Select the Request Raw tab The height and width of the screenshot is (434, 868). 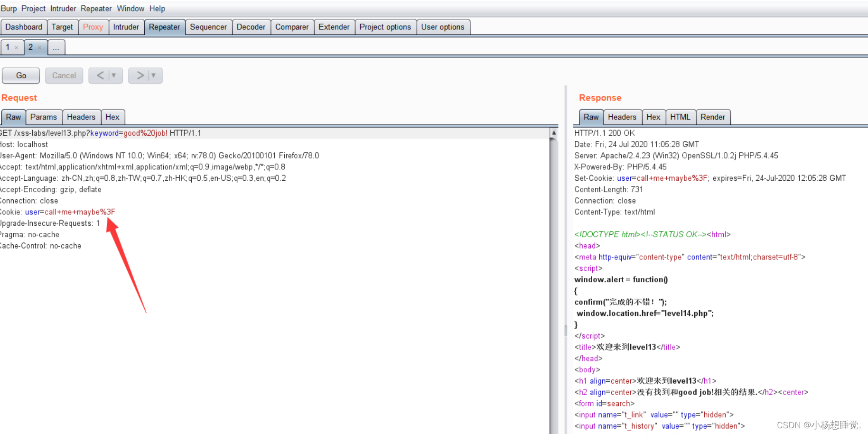coord(13,117)
